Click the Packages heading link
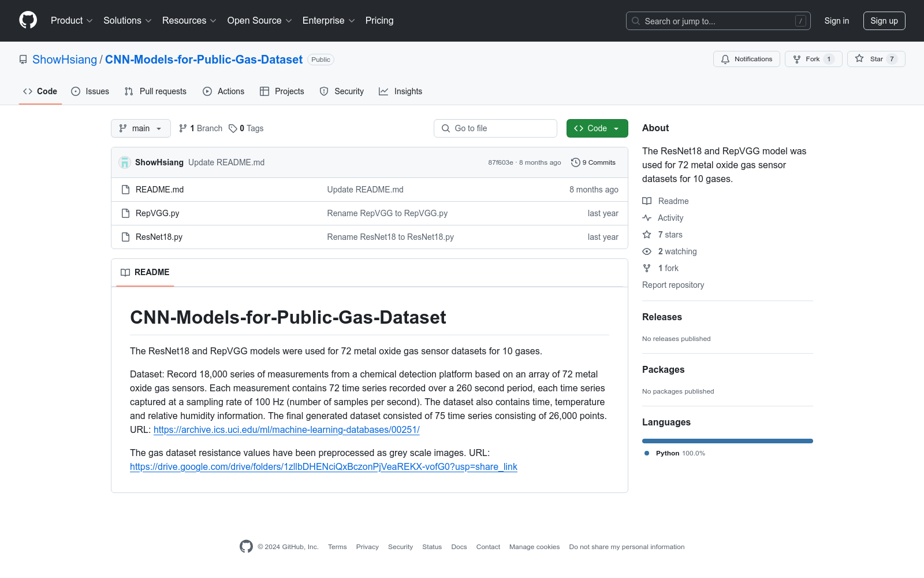 [x=664, y=369]
